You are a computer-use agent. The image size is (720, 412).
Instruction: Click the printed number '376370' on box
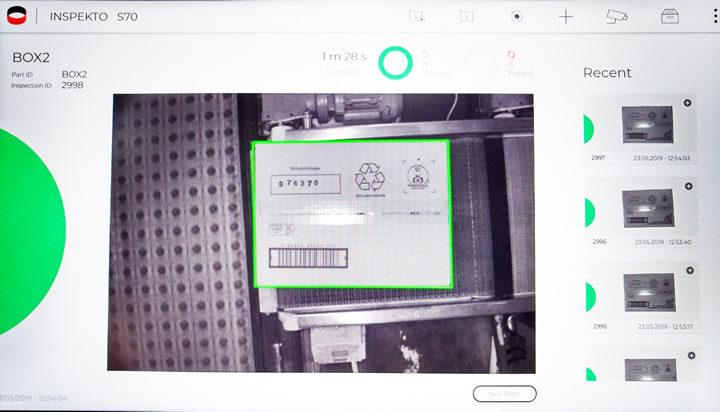298,183
